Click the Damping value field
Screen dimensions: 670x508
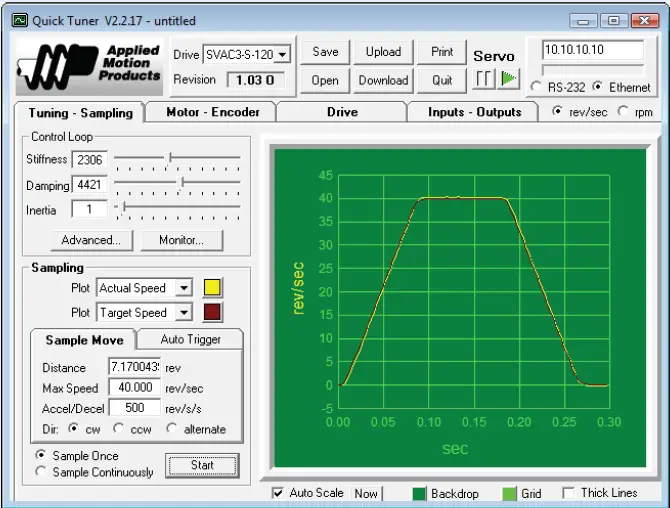pos(90,185)
